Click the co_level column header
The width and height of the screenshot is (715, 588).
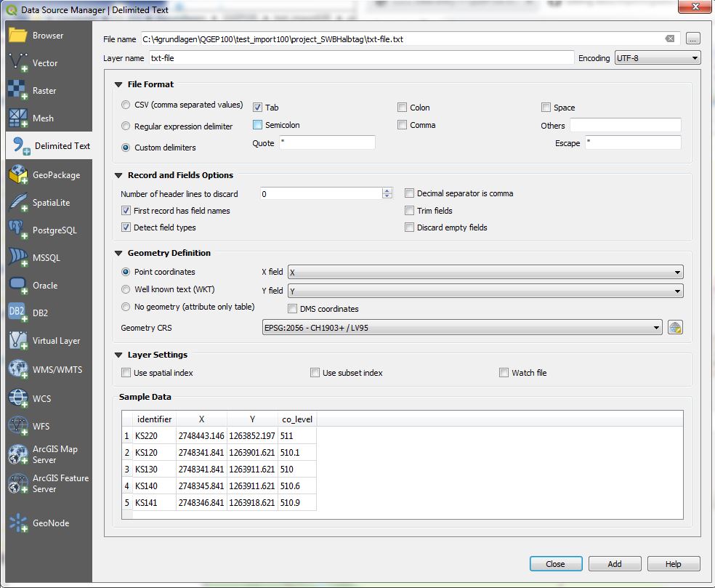(x=297, y=419)
